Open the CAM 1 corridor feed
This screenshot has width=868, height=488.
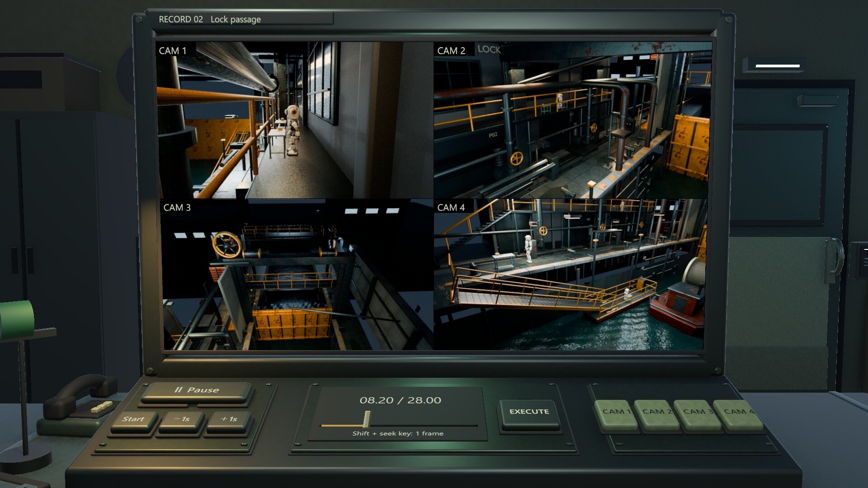pyautogui.click(x=295, y=120)
